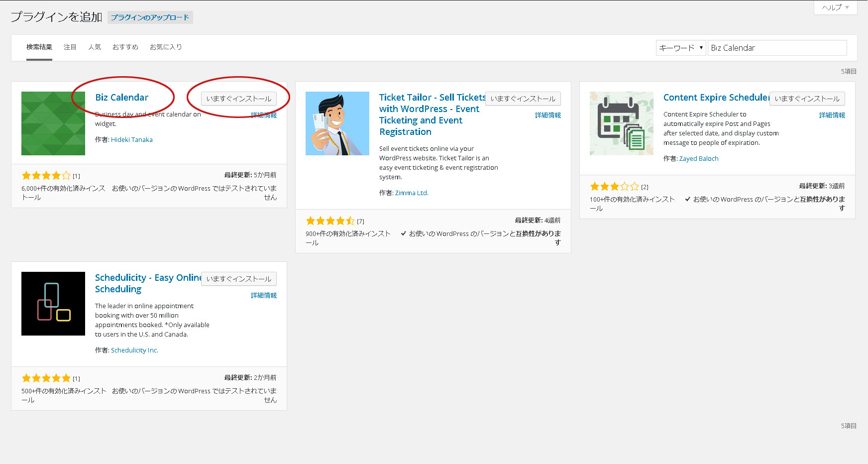Click the Content Expire Scheduler compatibility checkmark
Image resolution: width=868 pixels, height=464 pixels.
pos(687,199)
